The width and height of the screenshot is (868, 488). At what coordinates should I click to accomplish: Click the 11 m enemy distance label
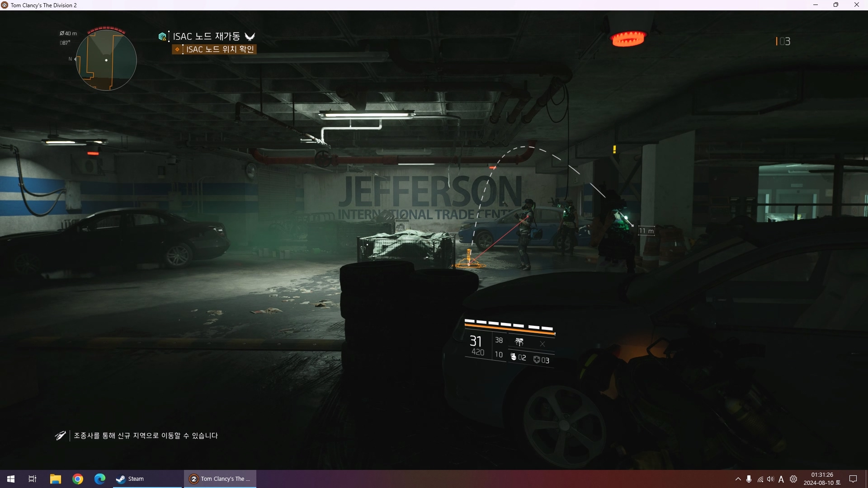coord(646,231)
